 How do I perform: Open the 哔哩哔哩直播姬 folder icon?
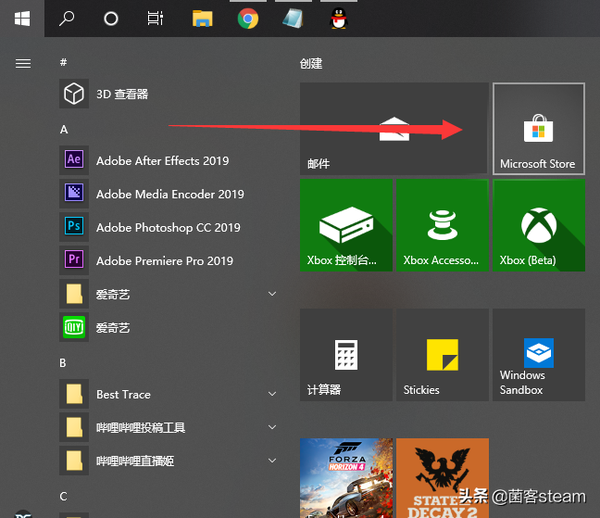[74, 460]
